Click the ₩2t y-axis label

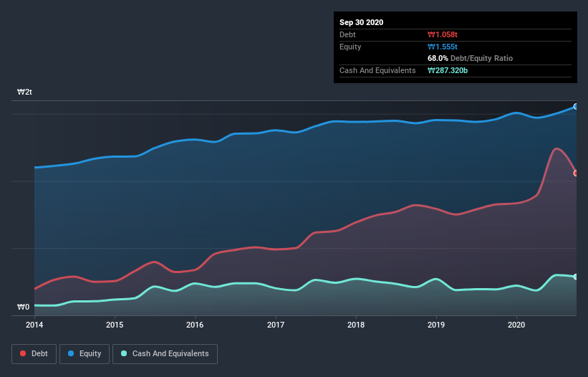click(25, 92)
